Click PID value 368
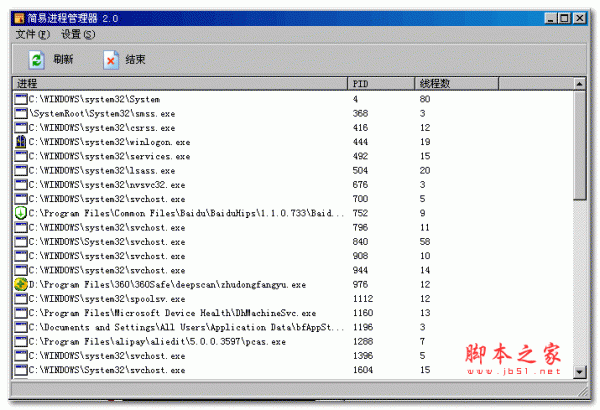Viewport: 600px width, 410px height. coord(360,113)
